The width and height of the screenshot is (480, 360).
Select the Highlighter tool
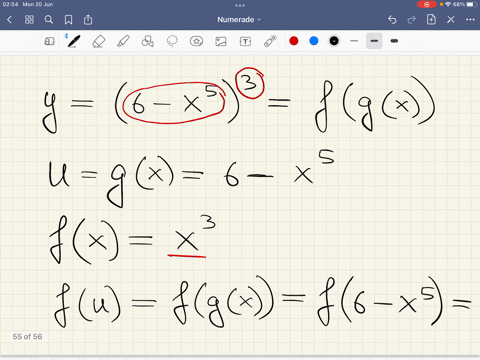coord(123,41)
